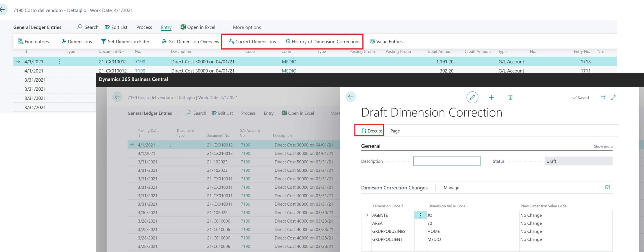
Task: Go back from the Costo del venduto page
Action: pos(3,10)
